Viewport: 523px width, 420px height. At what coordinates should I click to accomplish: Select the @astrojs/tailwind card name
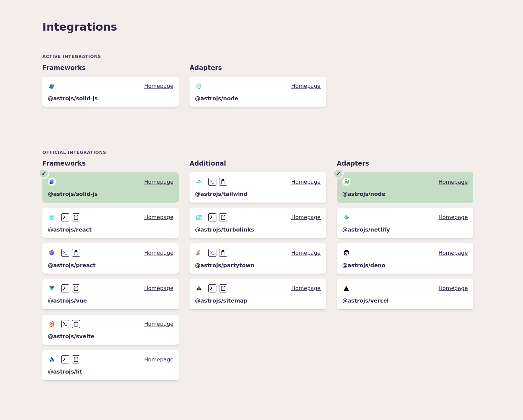coord(221,194)
